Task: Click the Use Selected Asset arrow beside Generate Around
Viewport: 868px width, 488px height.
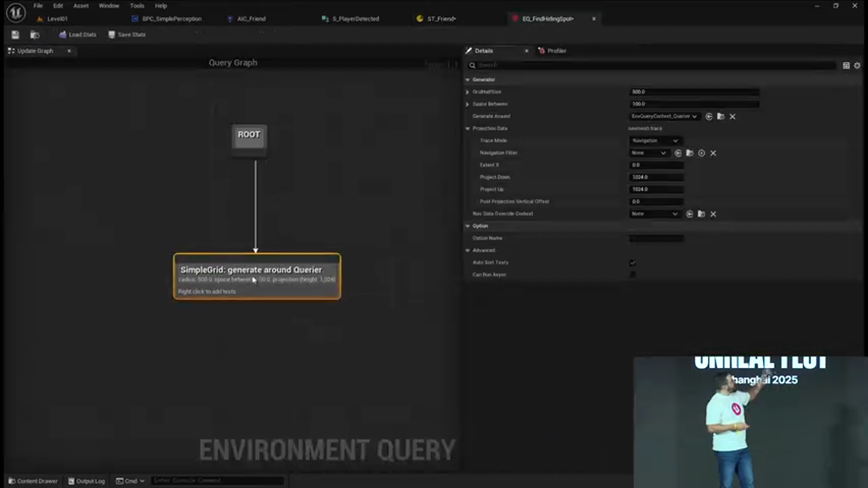Action: coord(709,116)
